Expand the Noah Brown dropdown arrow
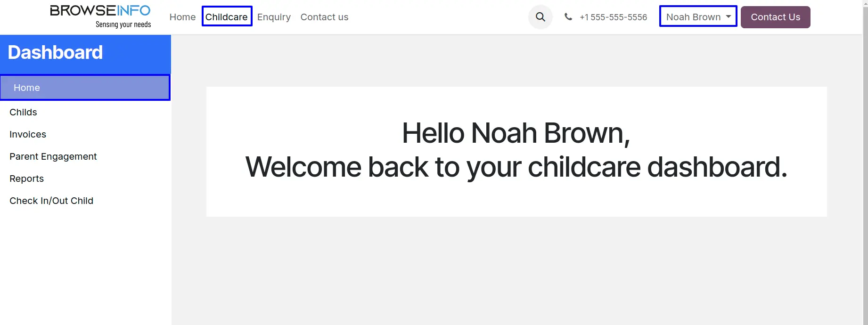 pyautogui.click(x=729, y=16)
